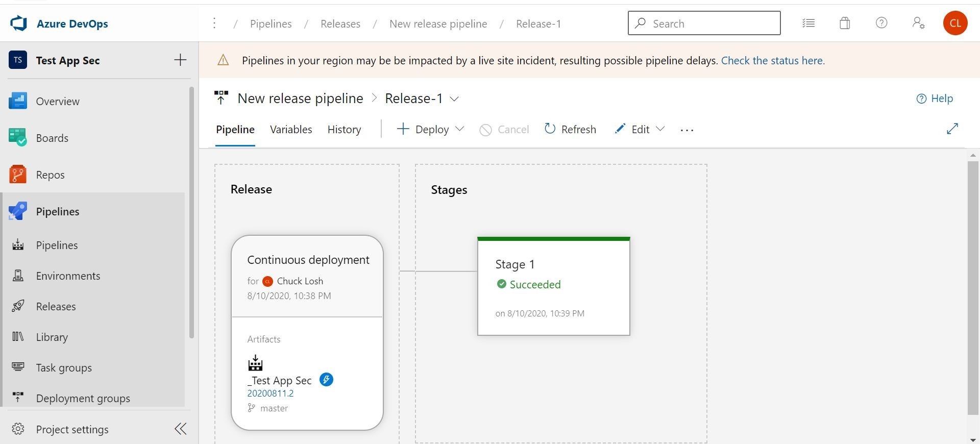Image resolution: width=980 pixels, height=444 pixels.
Task: Collapse the sidebar with double-chevron icon
Action: [181, 429]
